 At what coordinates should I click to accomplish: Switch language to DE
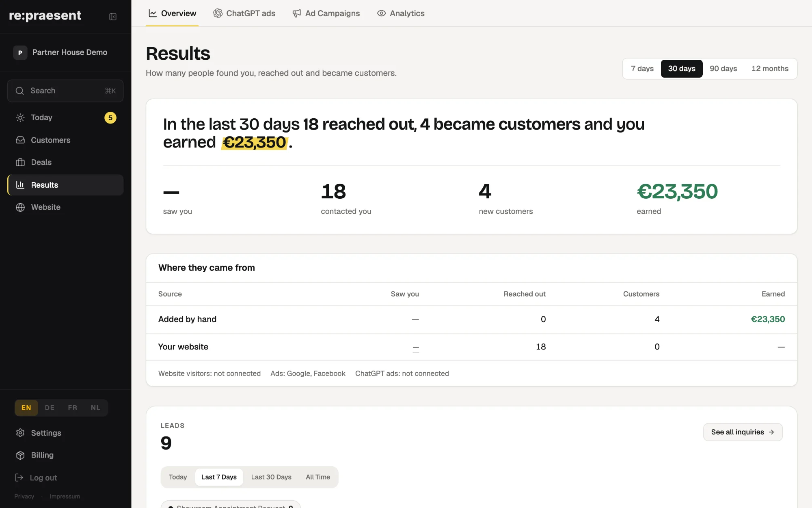(x=50, y=408)
